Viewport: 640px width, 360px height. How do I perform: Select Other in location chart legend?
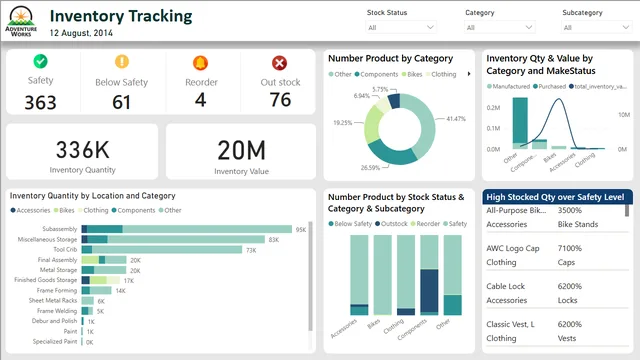pos(170,210)
